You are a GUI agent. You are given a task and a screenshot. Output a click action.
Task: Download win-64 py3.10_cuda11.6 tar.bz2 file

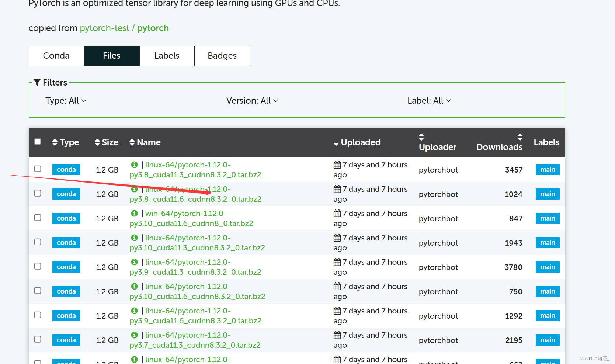click(x=191, y=218)
